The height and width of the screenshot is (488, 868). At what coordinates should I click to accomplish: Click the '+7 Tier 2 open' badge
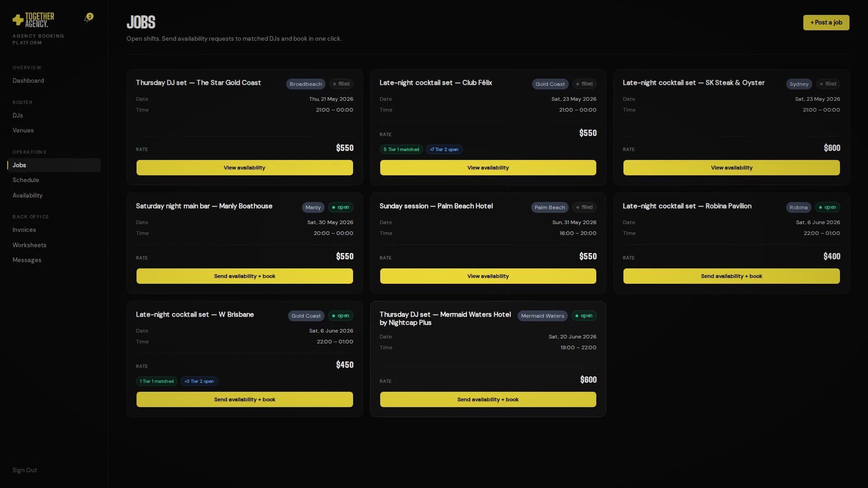click(444, 150)
